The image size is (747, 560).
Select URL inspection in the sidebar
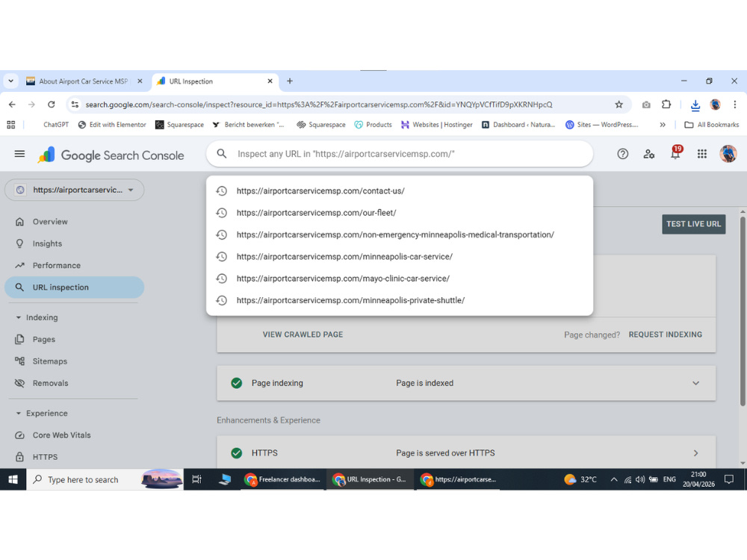click(x=74, y=287)
